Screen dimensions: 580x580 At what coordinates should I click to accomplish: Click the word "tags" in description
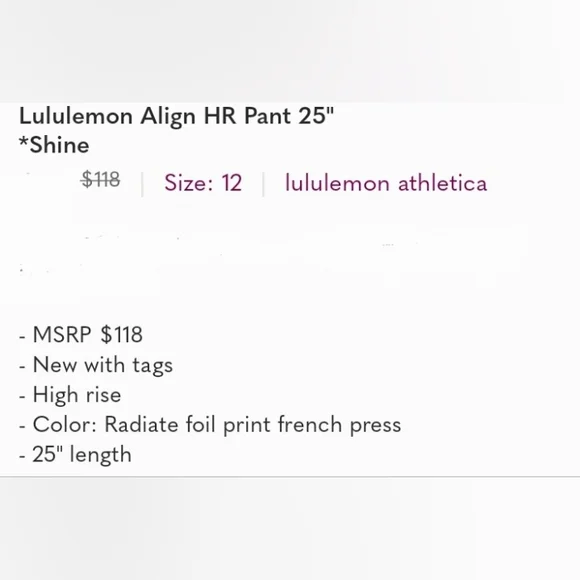click(152, 366)
